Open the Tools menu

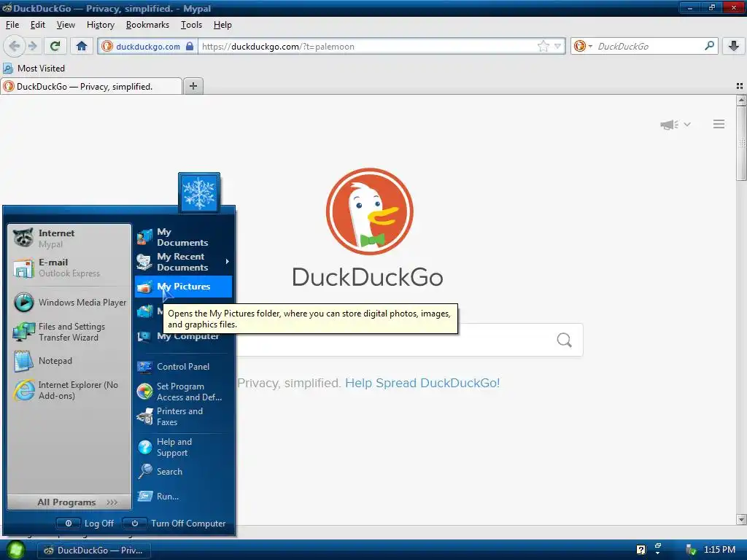192,25
